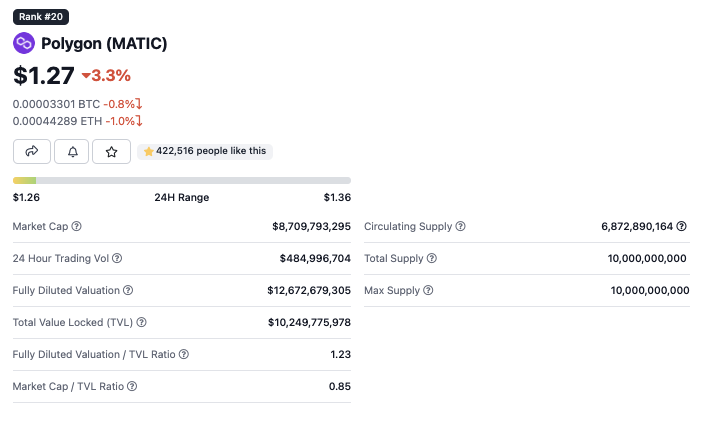707x423 pixels.
Task: Select Polygon (MATIC) heading
Action: coord(104,43)
